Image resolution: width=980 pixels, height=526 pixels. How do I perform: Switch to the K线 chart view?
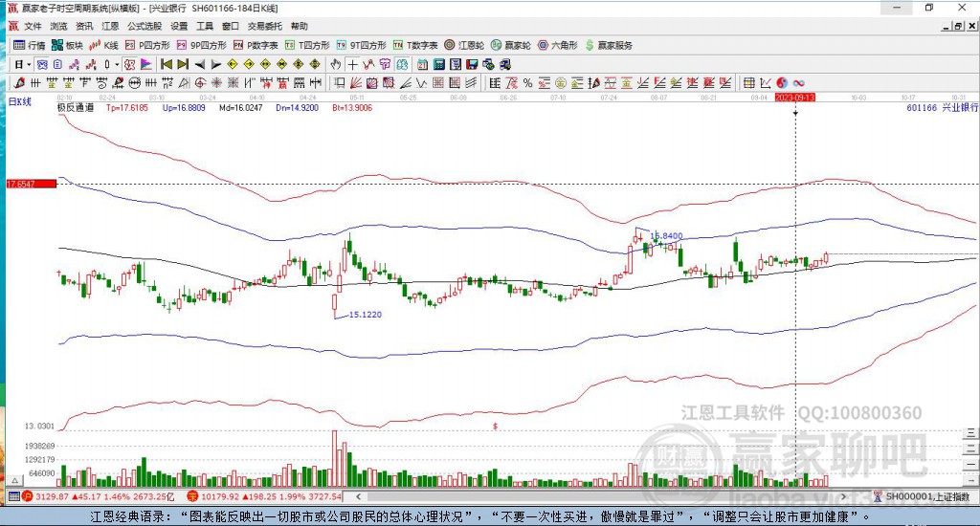pyautogui.click(x=103, y=45)
